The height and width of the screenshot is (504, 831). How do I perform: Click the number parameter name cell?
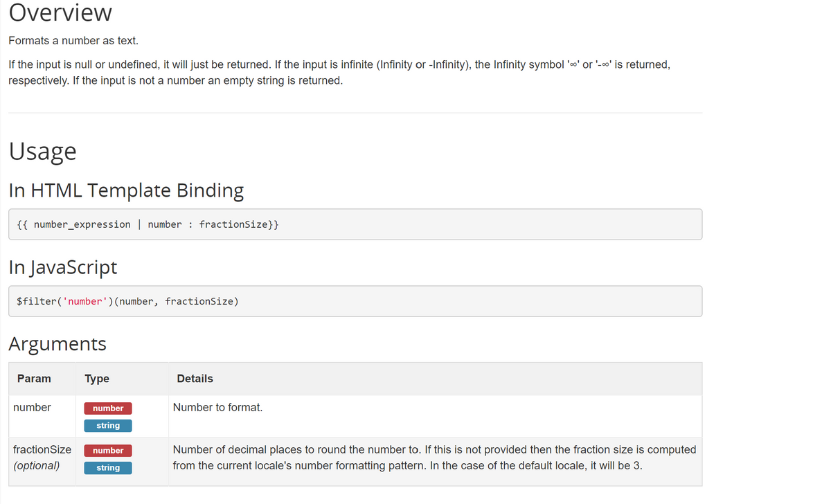point(32,407)
